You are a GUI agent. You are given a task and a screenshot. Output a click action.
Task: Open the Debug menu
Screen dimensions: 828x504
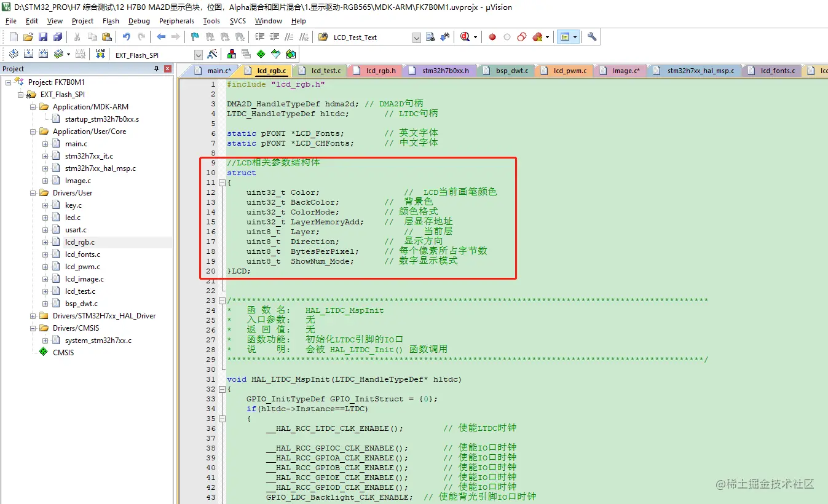(139, 21)
